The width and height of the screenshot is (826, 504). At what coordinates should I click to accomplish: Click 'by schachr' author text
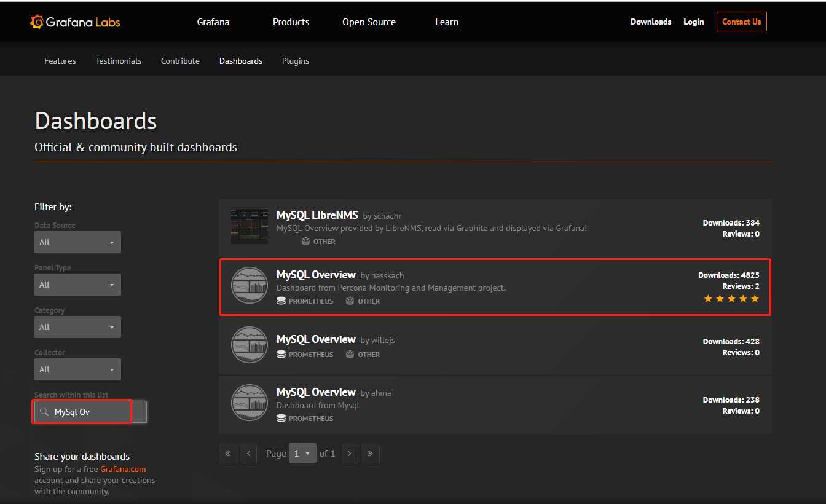[382, 216]
